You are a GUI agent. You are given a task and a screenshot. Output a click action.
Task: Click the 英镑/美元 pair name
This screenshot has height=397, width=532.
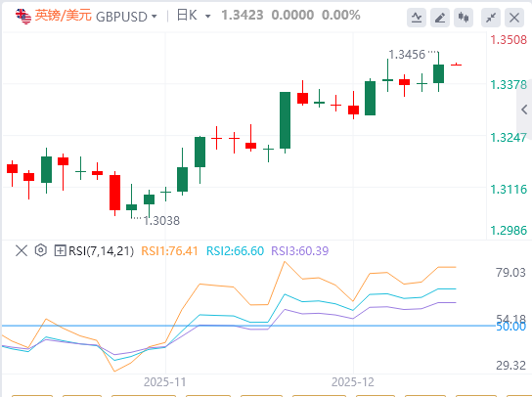click(64, 16)
